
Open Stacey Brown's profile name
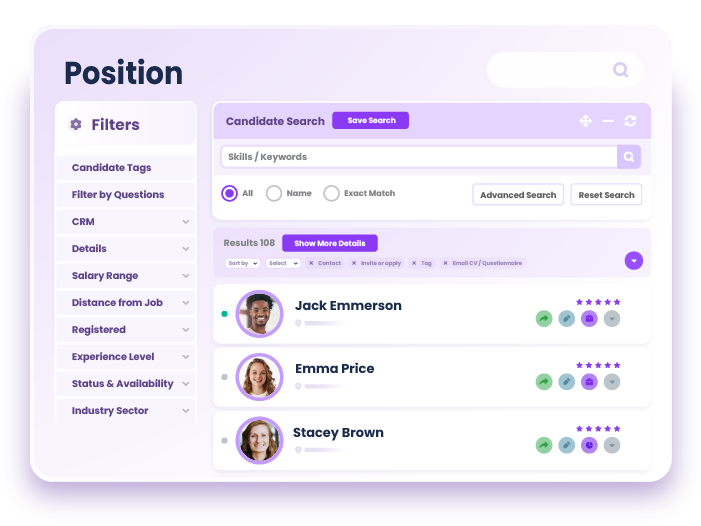[338, 433]
